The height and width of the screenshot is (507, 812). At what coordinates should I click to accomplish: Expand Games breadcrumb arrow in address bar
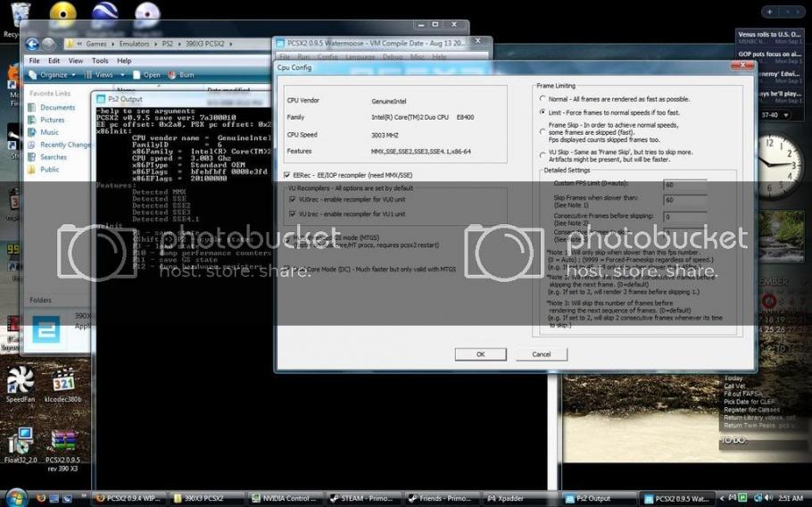112,44
